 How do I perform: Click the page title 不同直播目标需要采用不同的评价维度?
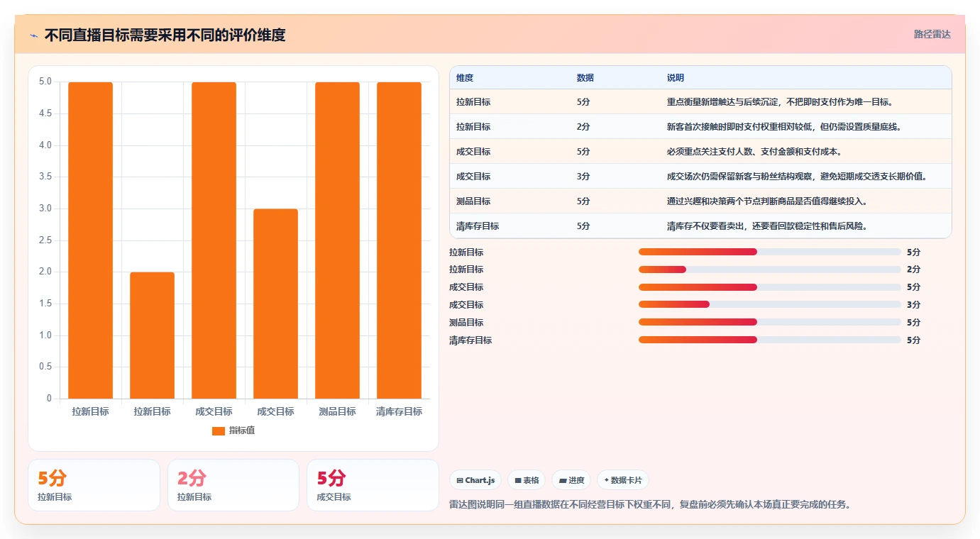point(165,35)
